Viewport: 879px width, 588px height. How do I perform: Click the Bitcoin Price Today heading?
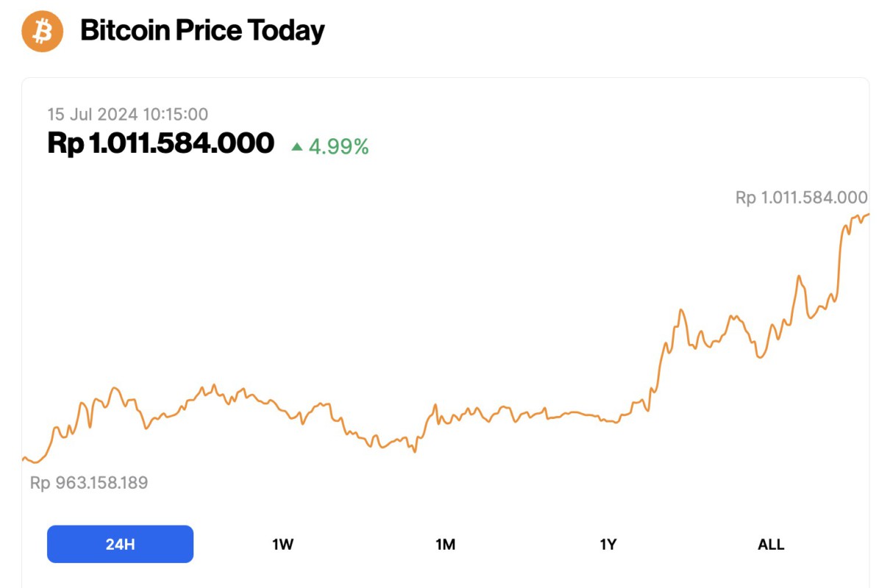[203, 30]
